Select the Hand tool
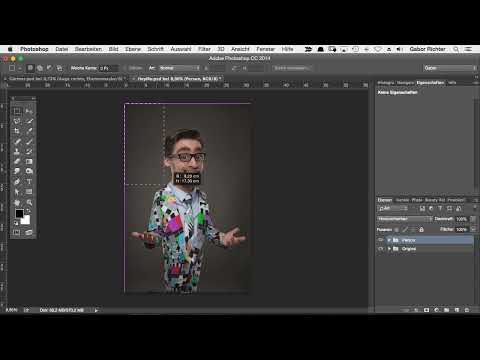The image size is (480, 360). click(x=17, y=202)
